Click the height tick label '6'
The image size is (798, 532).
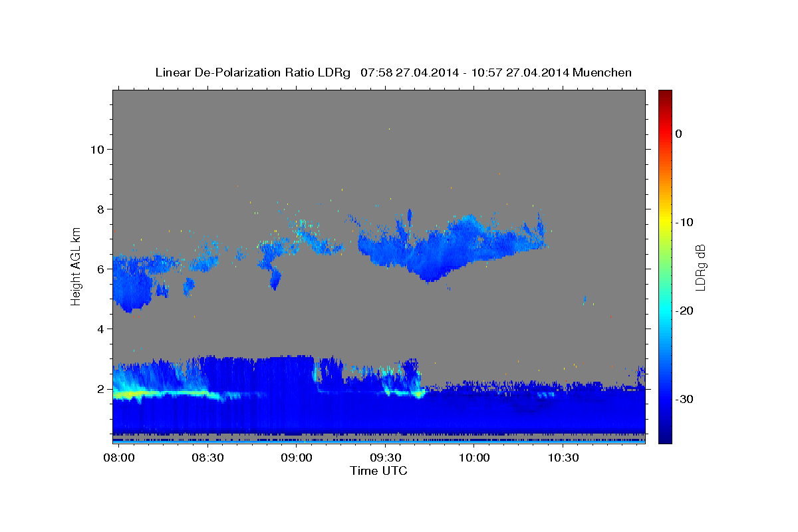pyautogui.click(x=100, y=269)
